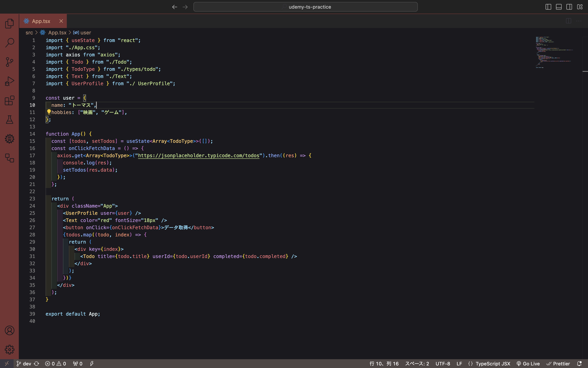
Task: Expand the user symbol breadcrumb
Action: pyautogui.click(x=86, y=32)
